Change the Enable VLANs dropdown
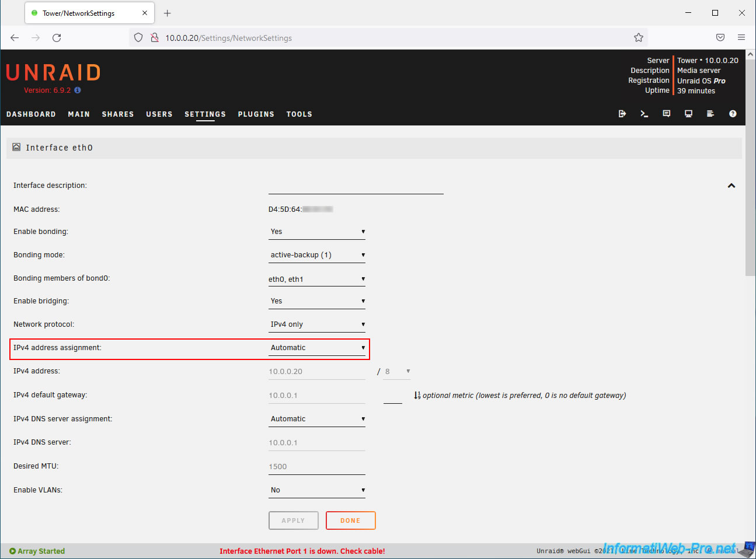The image size is (756, 559). coord(317,490)
